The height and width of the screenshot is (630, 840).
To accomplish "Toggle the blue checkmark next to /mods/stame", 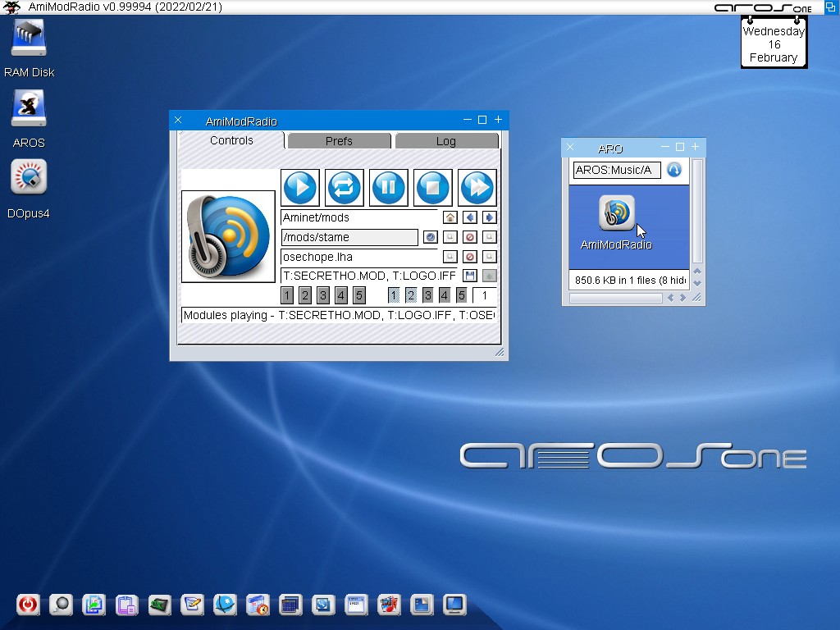I will point(430,237).
